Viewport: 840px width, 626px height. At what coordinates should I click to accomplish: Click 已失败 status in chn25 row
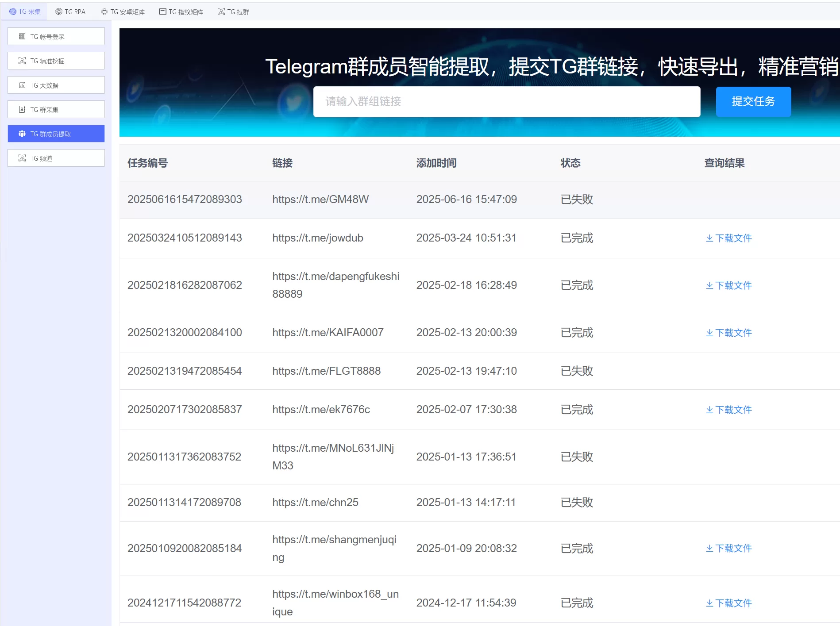577,502
